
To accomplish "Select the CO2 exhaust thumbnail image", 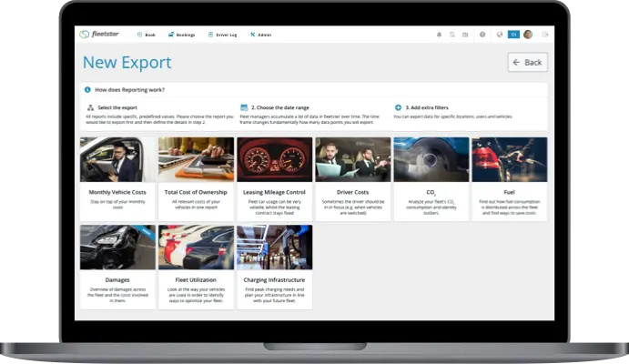I will pyautogui.click(x=431, y=159).
